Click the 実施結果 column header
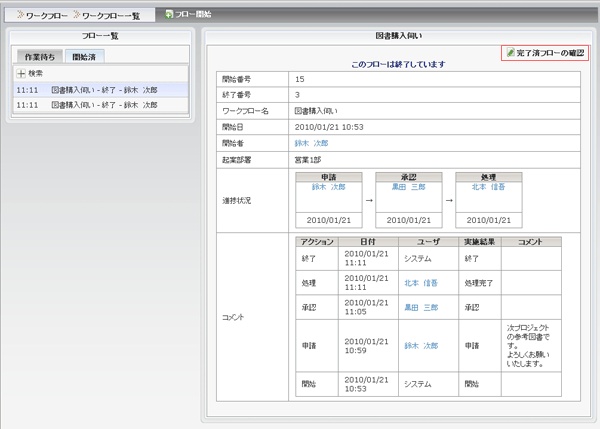The width and height of the screenshot is (600, 429). [479, 241]
